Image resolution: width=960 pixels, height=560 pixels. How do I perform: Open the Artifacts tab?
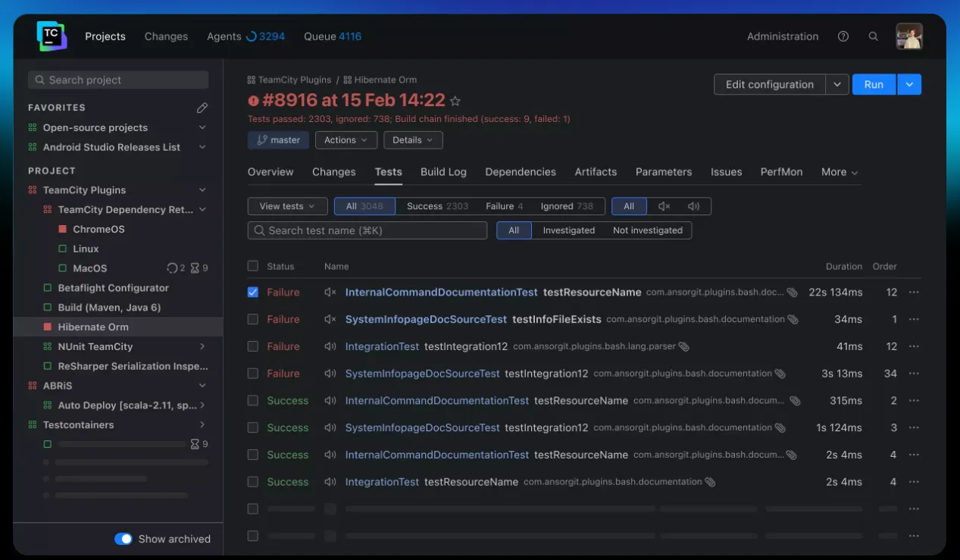click(x=596, y=172)
